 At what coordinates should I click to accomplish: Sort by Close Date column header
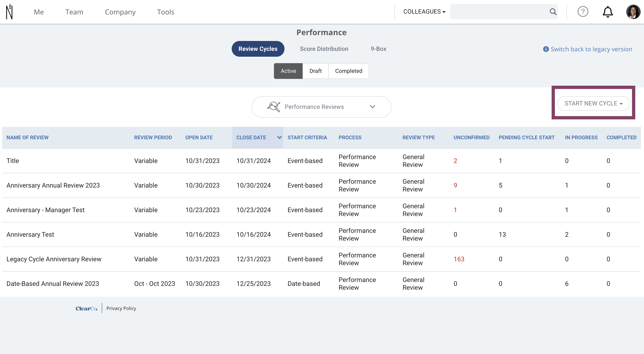251,137
